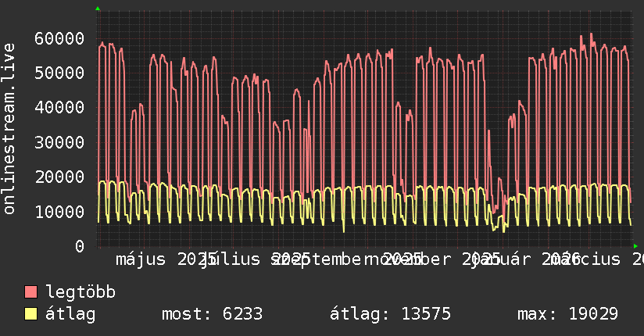Click the 0 y-axis label
This screenshot has height=336, width=644.
[x=80, y=246]
